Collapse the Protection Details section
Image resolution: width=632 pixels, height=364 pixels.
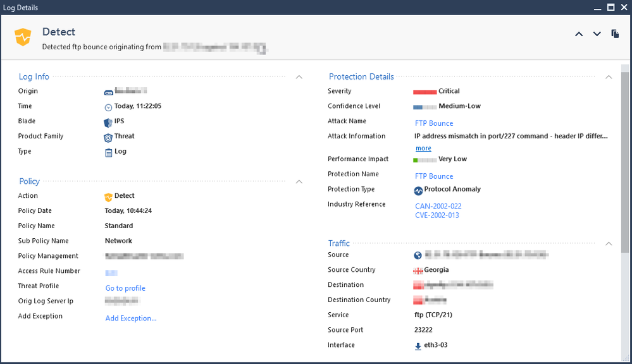click(x=609, y=77)
